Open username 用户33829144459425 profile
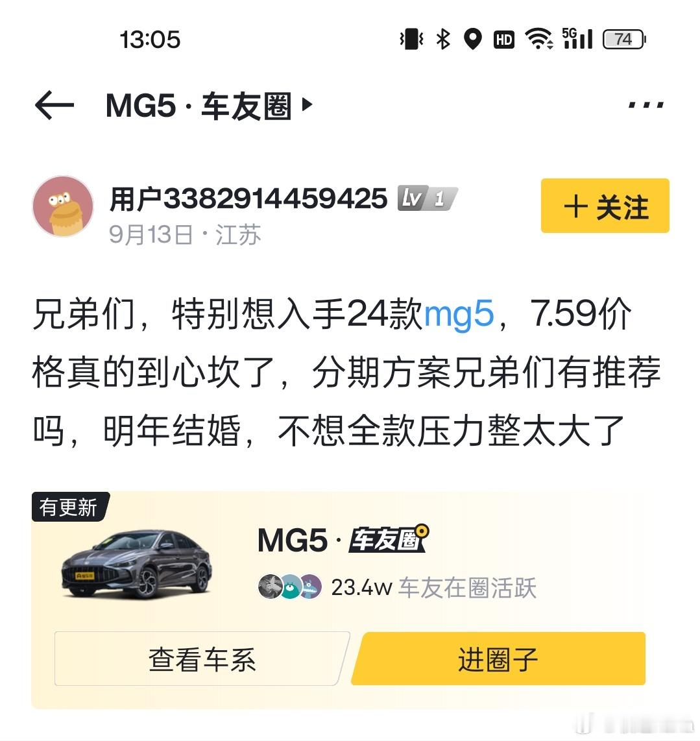This screenshot has height=741, width=700. [248, 198]
